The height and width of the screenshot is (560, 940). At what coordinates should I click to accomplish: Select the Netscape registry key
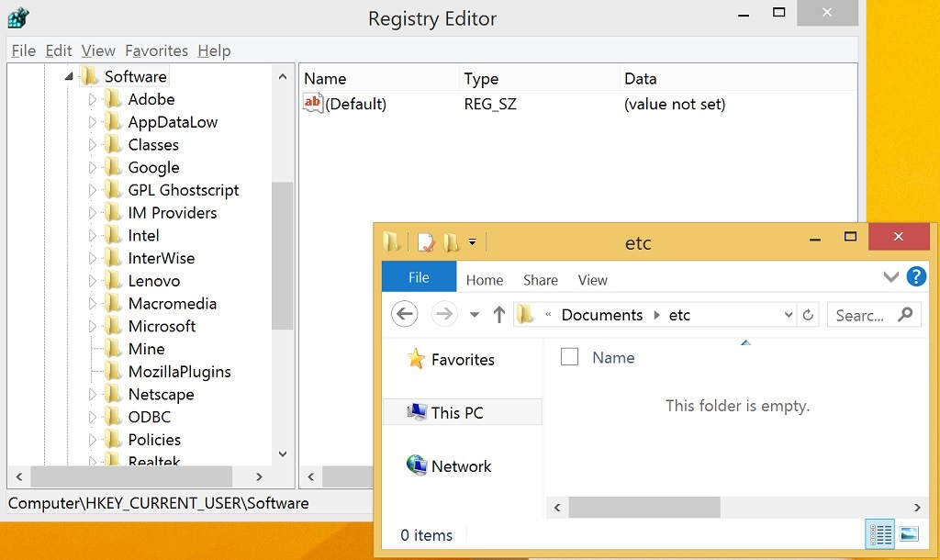pyautogui.click(x=161, y=394)
